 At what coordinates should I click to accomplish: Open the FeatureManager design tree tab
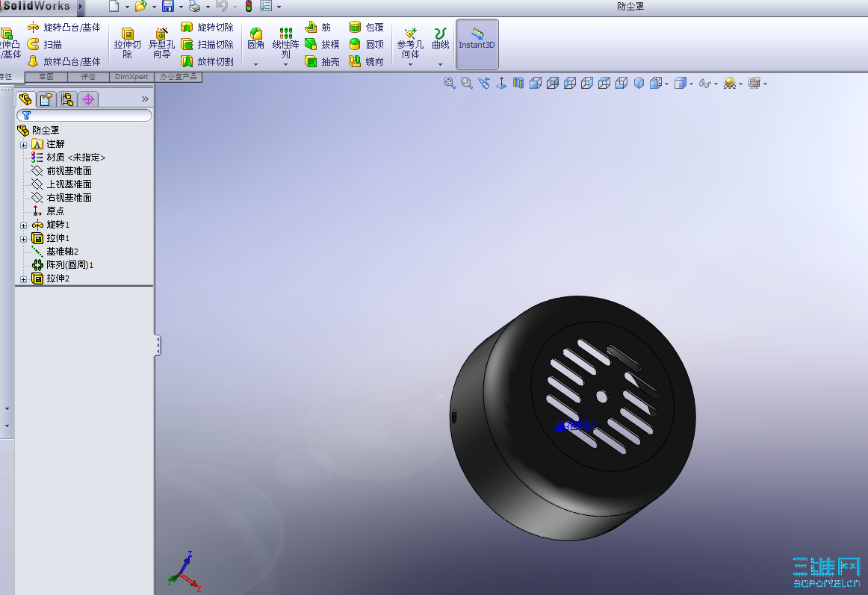[25, 99]
